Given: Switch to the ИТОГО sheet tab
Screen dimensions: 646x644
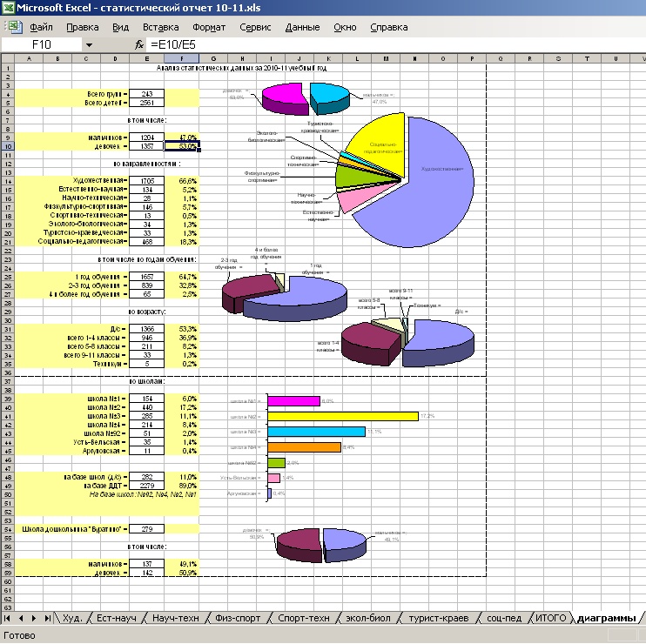Looking at the screenshot, I should [x=550, y=618].
